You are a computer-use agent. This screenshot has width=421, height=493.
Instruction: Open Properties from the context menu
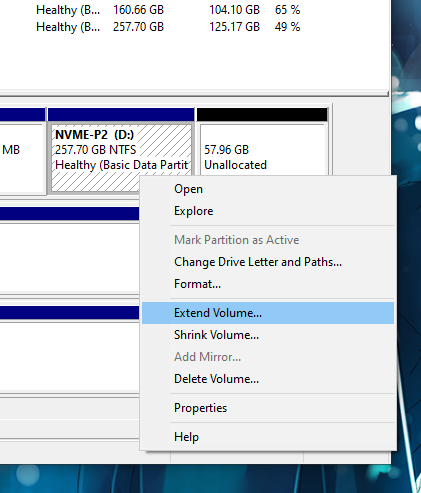268,408
